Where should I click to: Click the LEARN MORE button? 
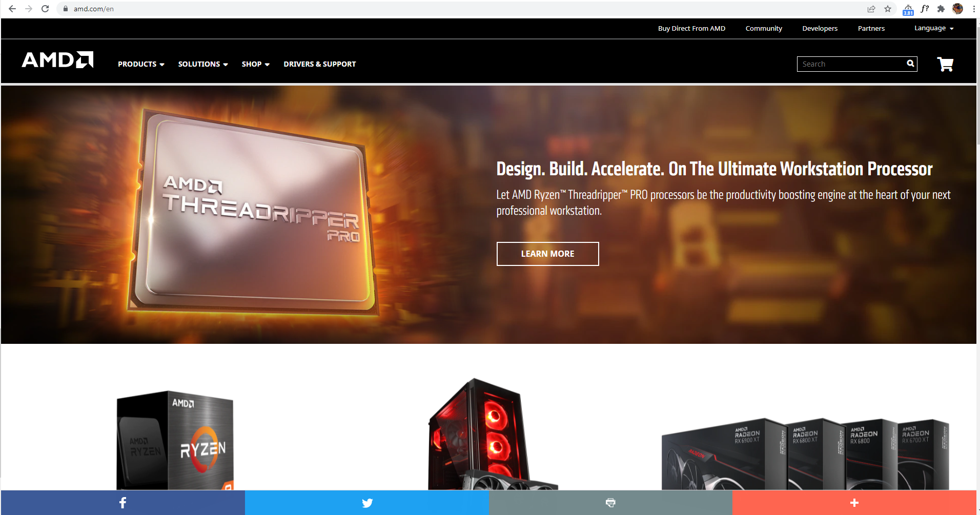(547, 254)
